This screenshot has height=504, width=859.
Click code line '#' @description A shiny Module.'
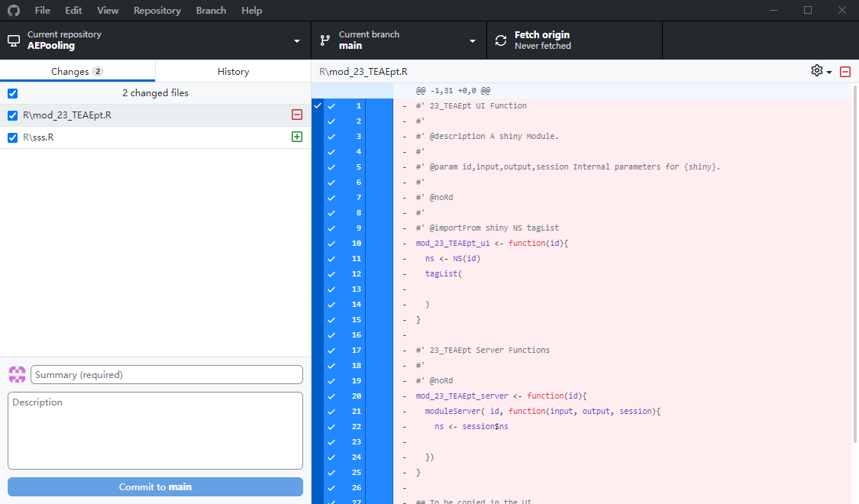click(x=487, y=137)
